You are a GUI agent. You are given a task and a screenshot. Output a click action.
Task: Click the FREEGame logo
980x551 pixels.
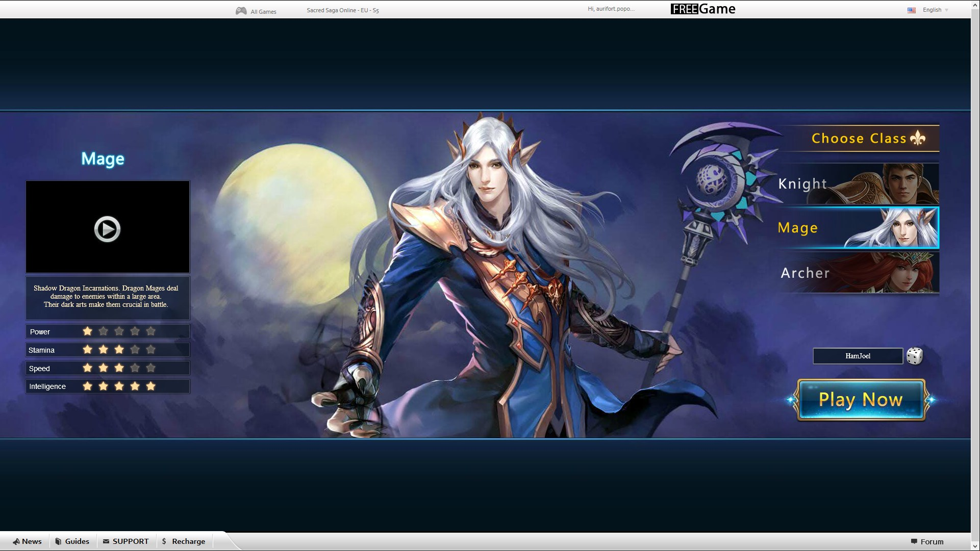(x=703, y=9)
